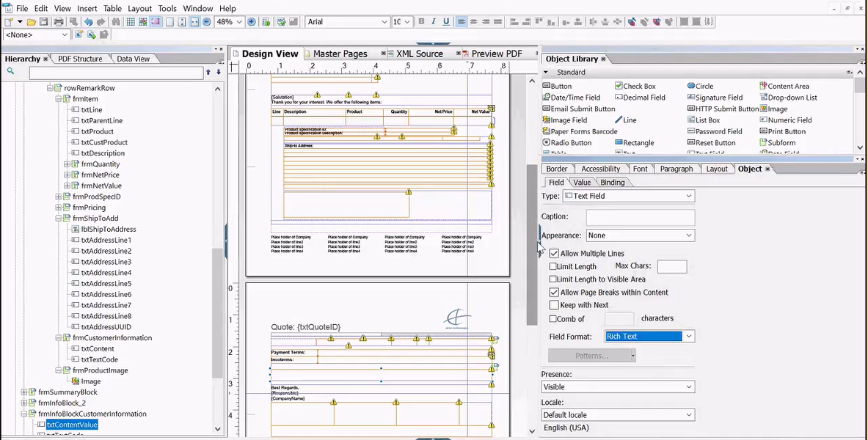Image resolution: width=868 pixels, height=440 pixels.
Task: Click the Patterns... button
Action: click(592, 356)
